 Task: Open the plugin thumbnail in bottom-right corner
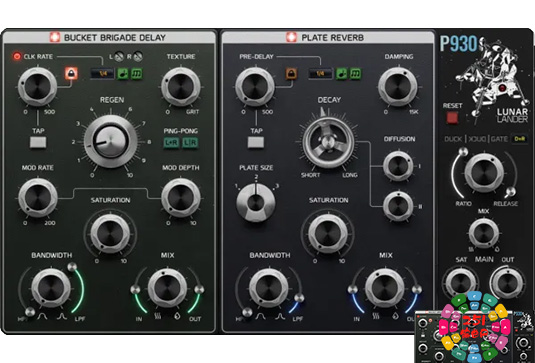[x=475, y=336]
